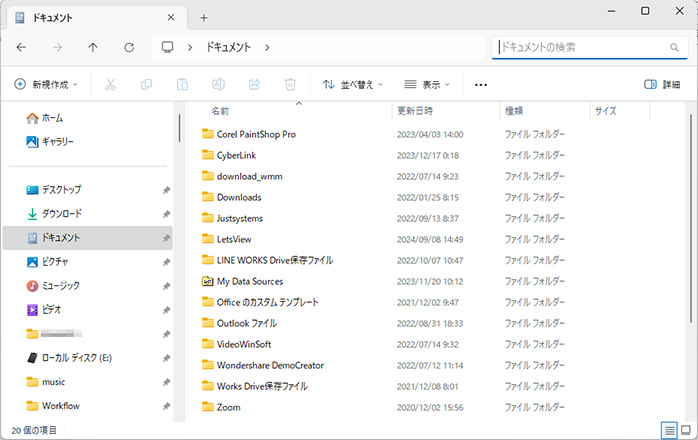Click the Zoom folder icon
The image size is (698, 440).
[207, 407]
